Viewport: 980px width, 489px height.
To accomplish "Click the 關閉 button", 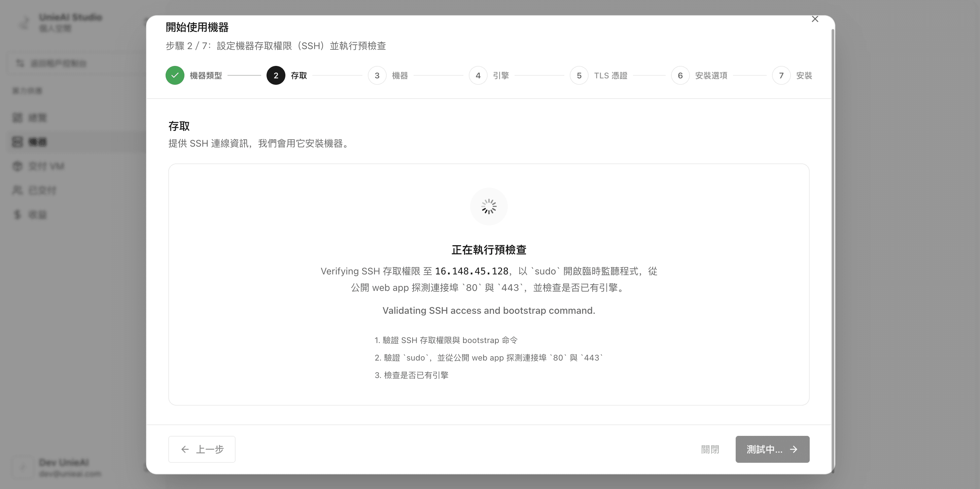I will (x=710, y=449).
